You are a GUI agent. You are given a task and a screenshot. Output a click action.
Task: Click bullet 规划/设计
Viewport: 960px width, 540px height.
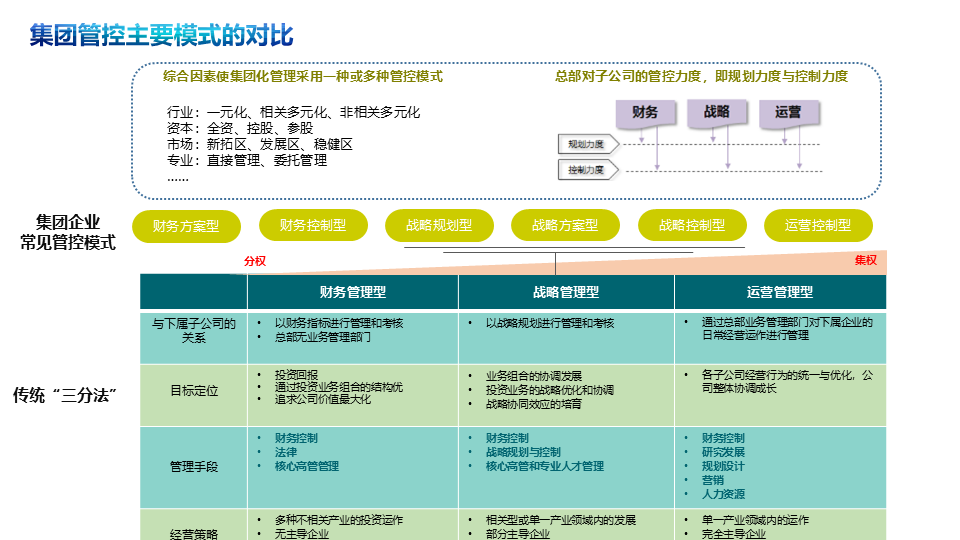pyautogui.click(x=723, y=467)
